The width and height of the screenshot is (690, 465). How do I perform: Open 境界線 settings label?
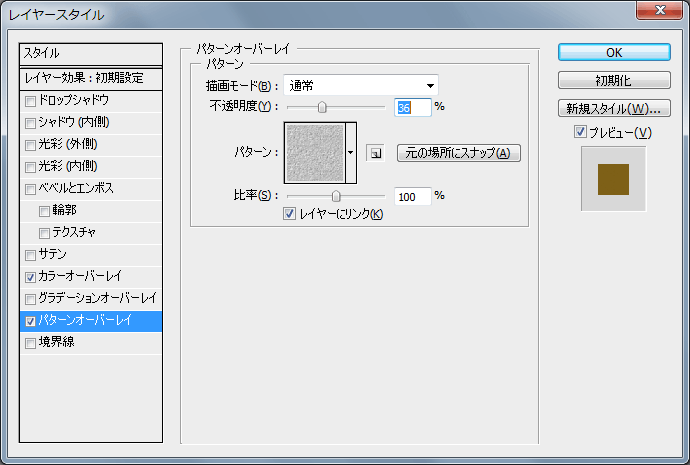coord(56,342)
